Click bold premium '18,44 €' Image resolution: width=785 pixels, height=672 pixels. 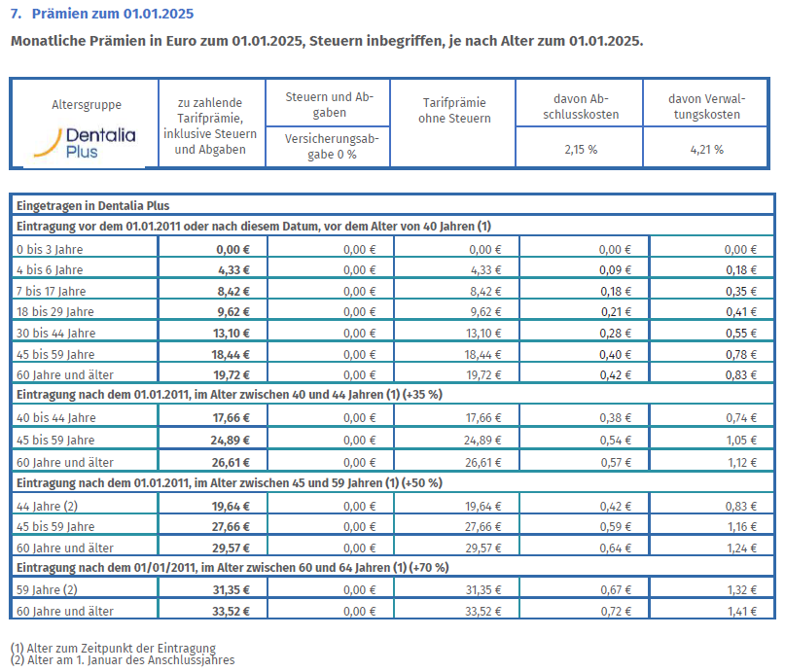[231, 354]
